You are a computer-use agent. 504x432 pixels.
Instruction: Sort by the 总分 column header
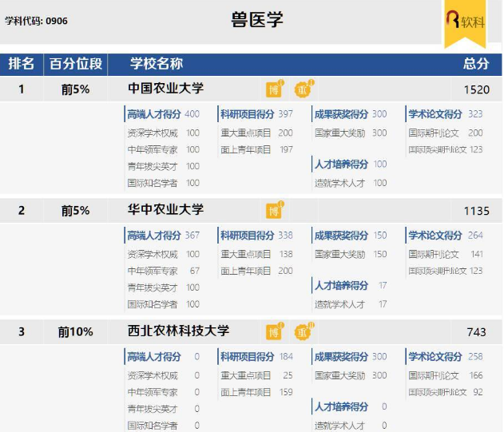476,64
